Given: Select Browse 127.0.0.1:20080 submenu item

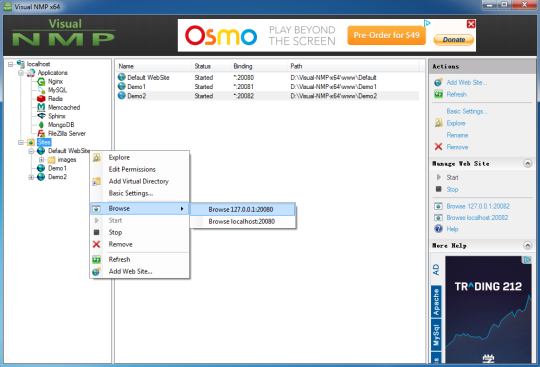Looking at the screenshot, I should click(x=242, y=209).
